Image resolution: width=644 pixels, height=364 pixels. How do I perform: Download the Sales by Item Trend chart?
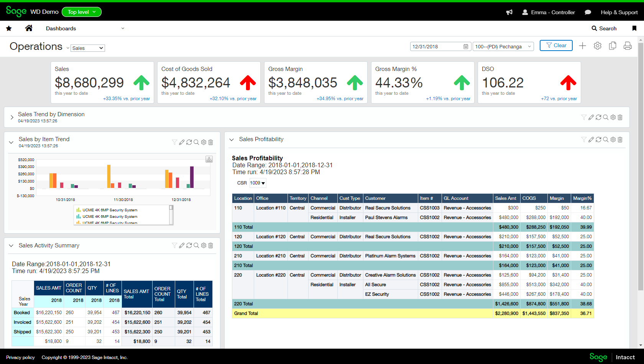click(209, 159)
